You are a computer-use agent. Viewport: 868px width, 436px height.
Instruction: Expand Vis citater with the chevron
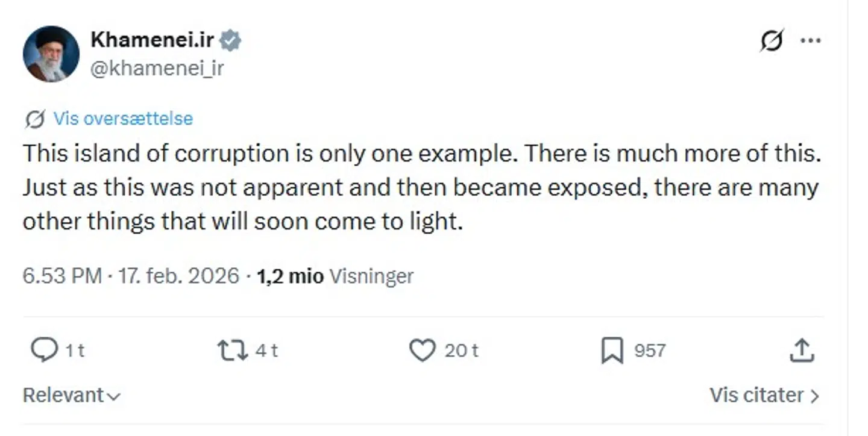tap(817, 395)
